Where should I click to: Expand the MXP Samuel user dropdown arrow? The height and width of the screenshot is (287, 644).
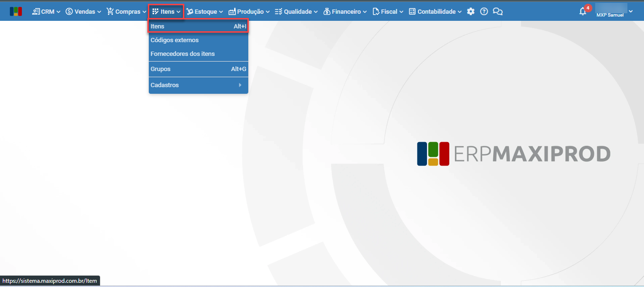point(631,11)
